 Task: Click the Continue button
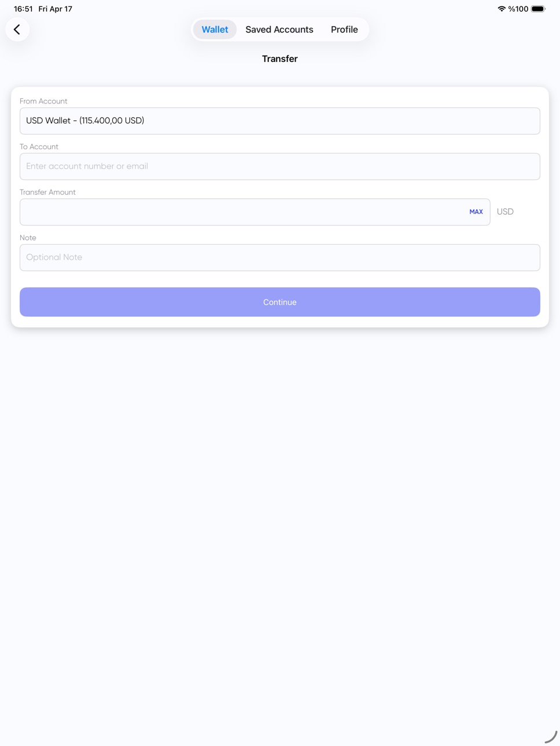[280, 302]
